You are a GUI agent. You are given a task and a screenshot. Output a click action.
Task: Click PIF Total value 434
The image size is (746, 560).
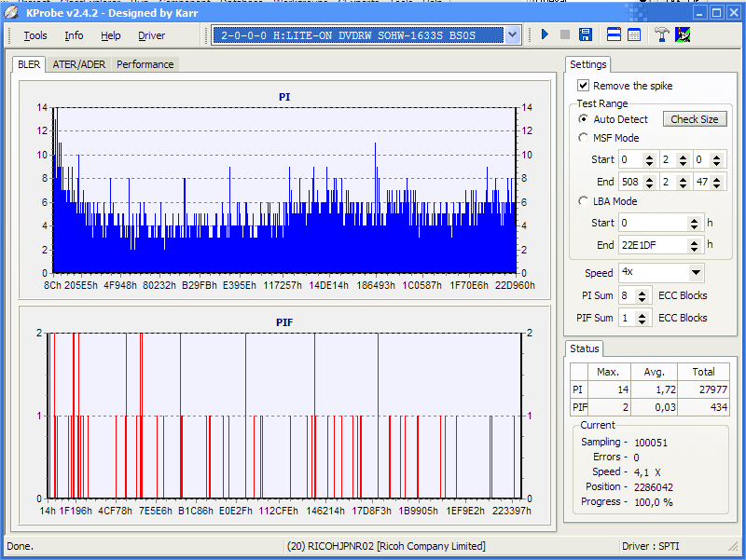(x=703, y=407)
